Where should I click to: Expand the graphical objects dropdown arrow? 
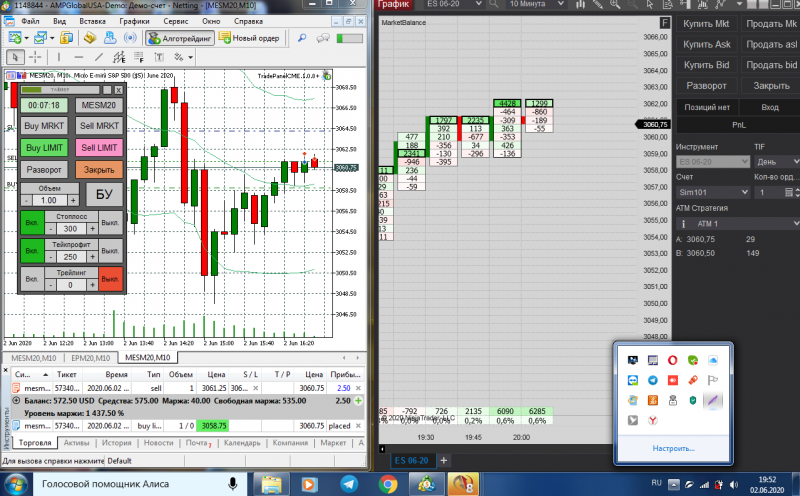pos(190,57)
